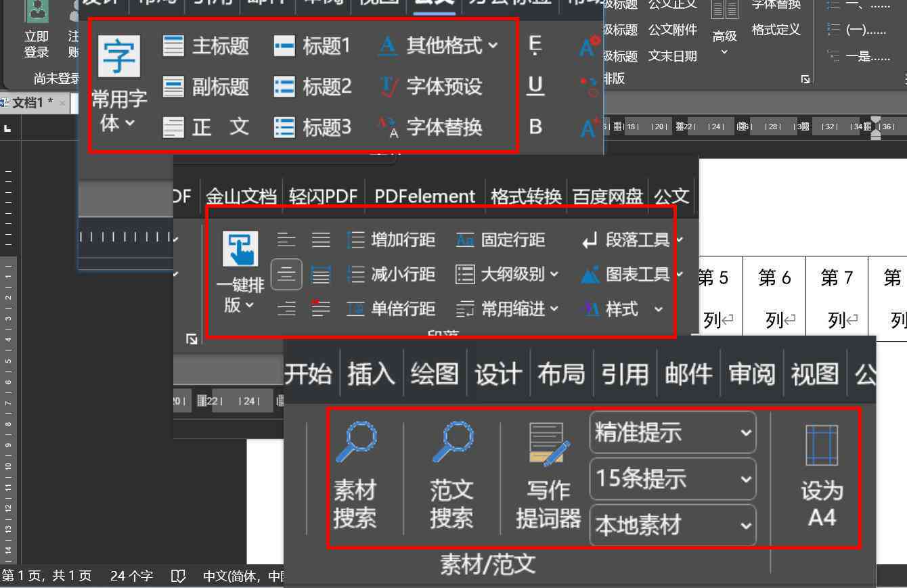Open the 精准提示 combo box
Image resolution: width=907 pixels, height=588 pixels.
pyautogui.click(x=673, y=432)
